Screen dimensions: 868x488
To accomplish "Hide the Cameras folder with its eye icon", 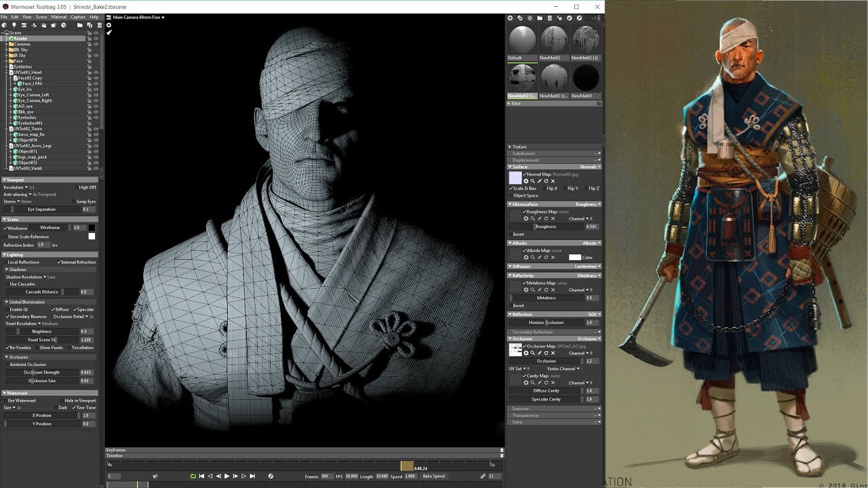I will (x=96, y=44).
